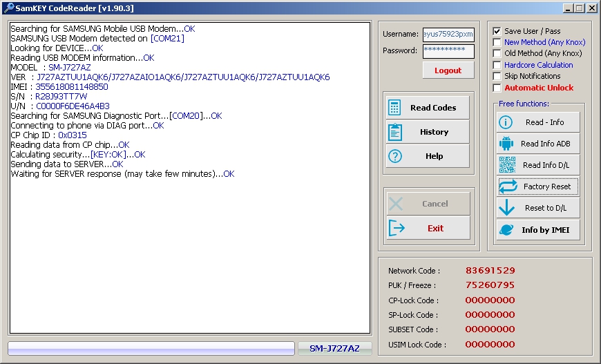The height and width of the screenshot is (364, 601).
Task: Click the Password input field
Action: point(448,51)
